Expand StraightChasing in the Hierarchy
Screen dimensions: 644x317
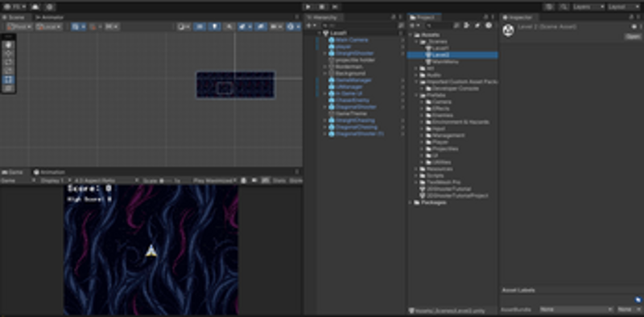(324, 121)
